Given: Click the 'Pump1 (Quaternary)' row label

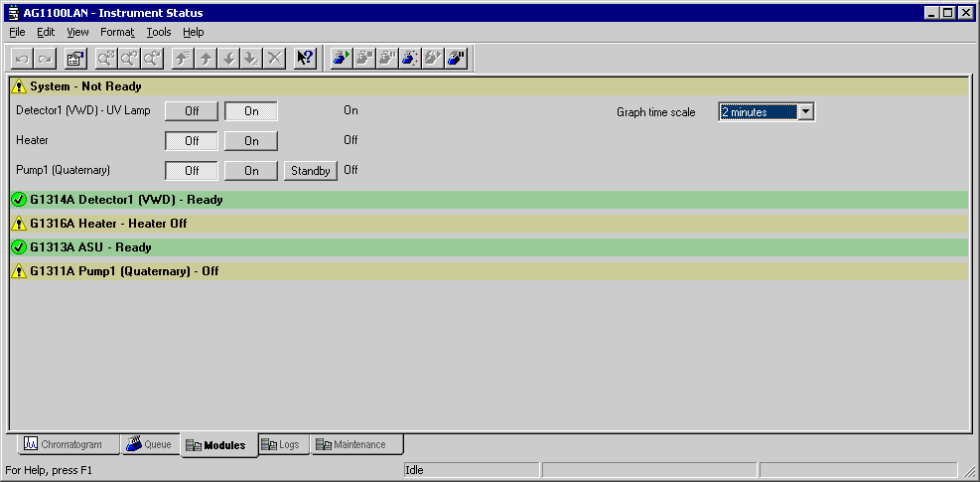Looking at the screenshot, I should point(64,170).
